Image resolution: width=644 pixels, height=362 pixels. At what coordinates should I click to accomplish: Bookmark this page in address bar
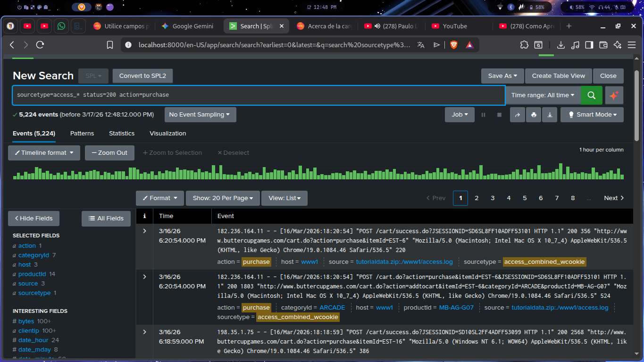(x=110, y=45)
